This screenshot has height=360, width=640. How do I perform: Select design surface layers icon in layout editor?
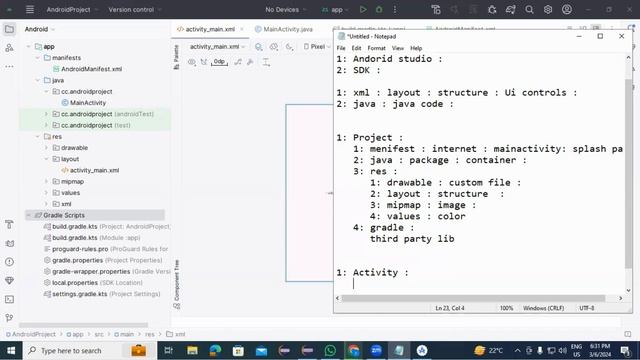[x=259, y=47]
